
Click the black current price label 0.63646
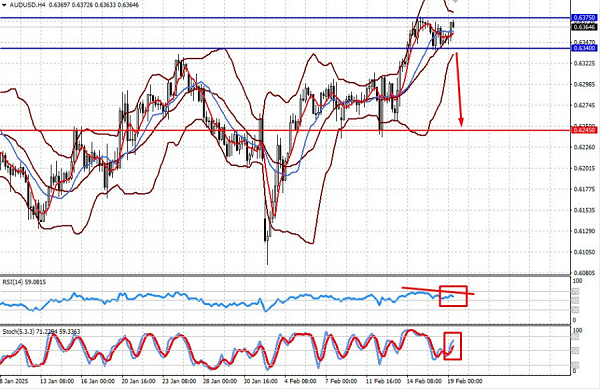(584, 27)
